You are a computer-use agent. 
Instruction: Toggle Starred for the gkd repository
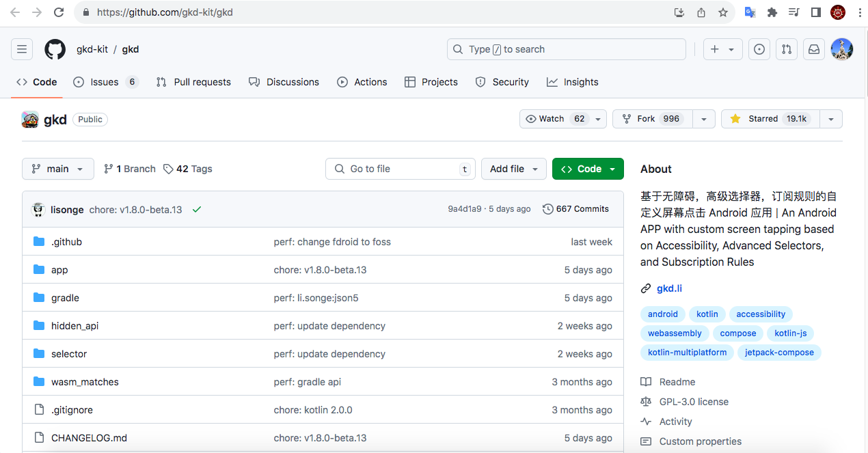click(770, 119)
